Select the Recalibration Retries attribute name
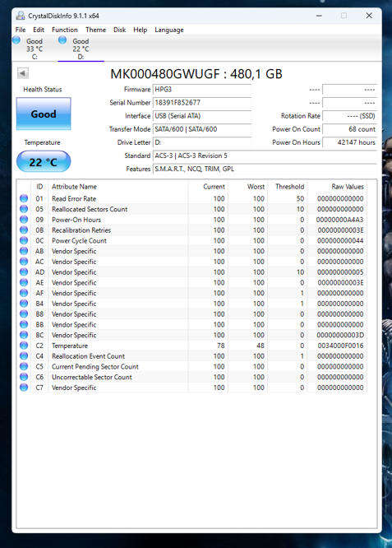This screenshot has width=392, height=548. 81,230
